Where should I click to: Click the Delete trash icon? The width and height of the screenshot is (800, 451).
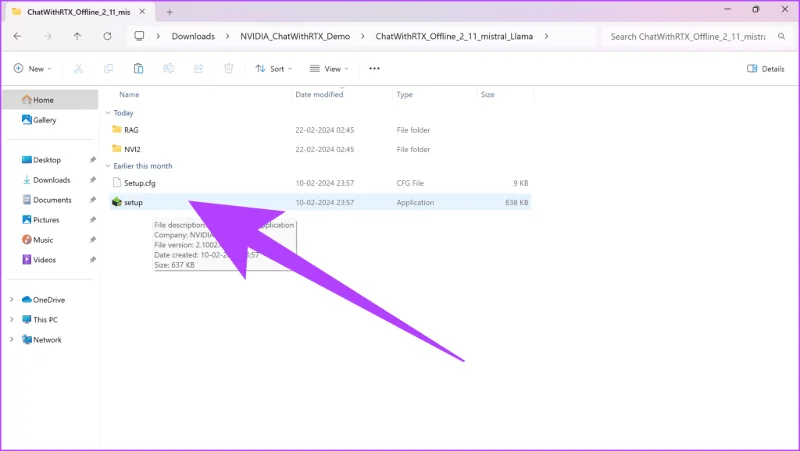click(x=229, y=68)
